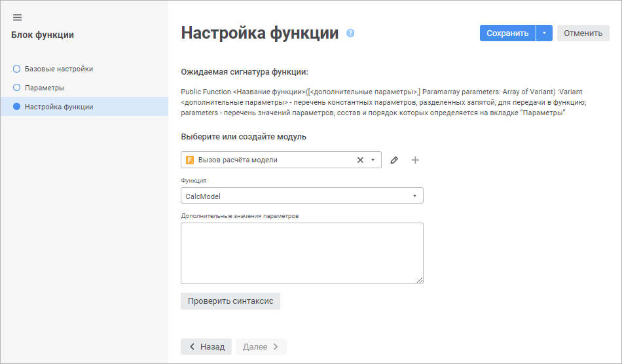622x364 pixels.
Task: Click the filled circle beside Настройка функции
Action: pos(17,107)
